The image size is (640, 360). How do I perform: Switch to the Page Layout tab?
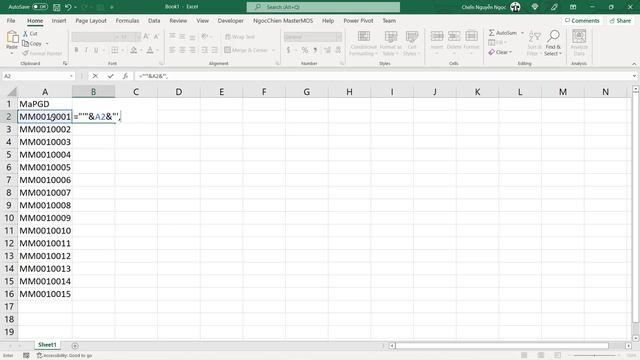pos(91,20)
